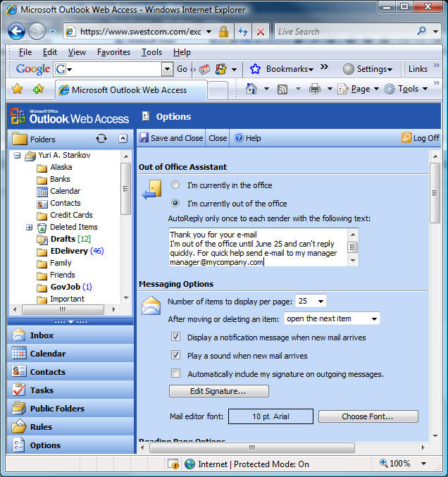
Task: Click the options pane horizontal scrollbar
Action: [252, 447]
